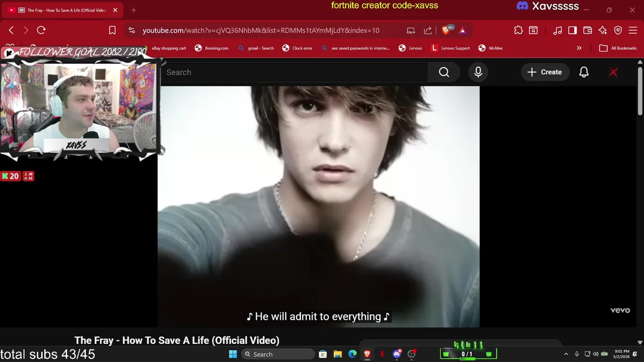644x362 pixels.
Task: Open Netflix from taskbar
Action: 382,354
